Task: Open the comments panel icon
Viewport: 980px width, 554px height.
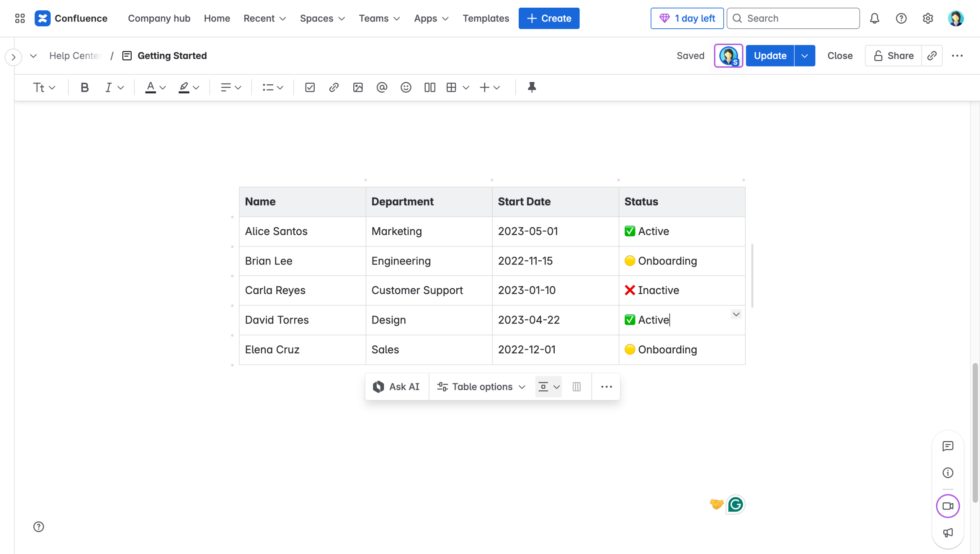Action: pos(948,446)
